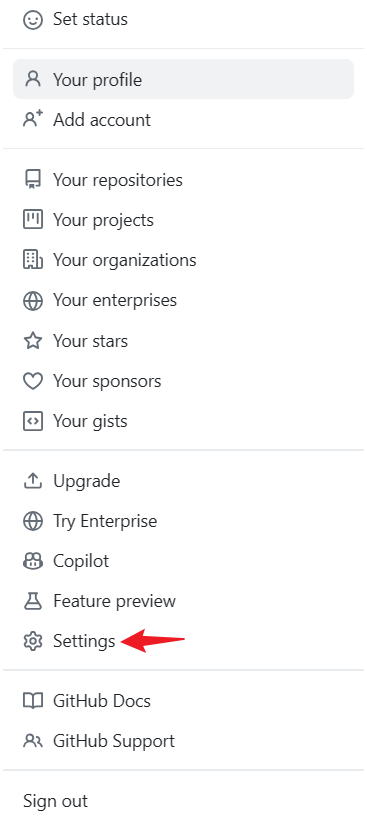Viewport: 367px width, 826px height.
Task: Click the project board icon
Action: pyautogui.click(x=33, y=220)
